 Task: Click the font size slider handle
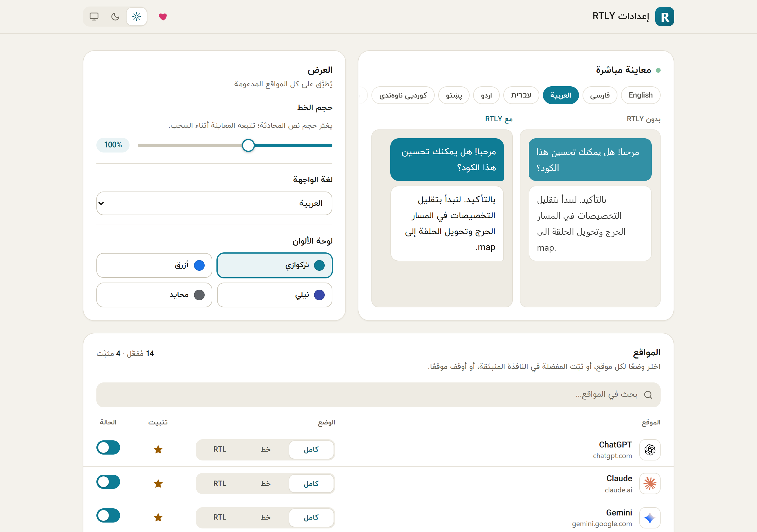point(248,145)
